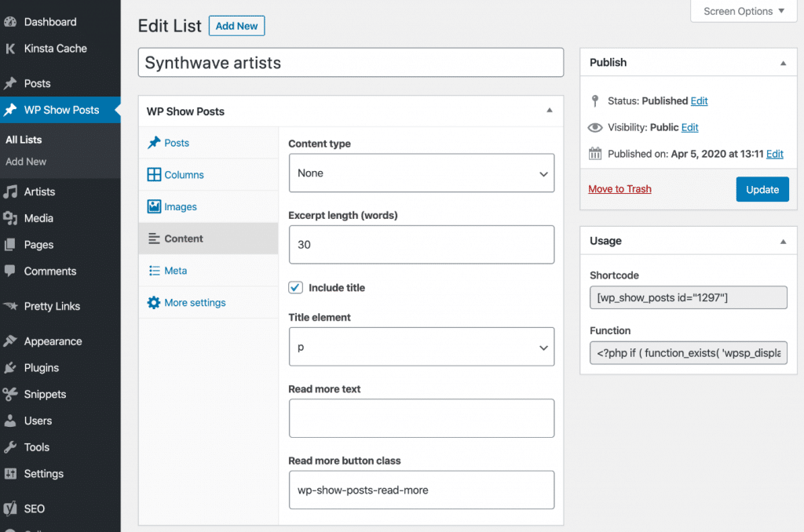Image resolution: width=804 pixels, height=532 pixels.
Task: Click the Pages icon in sidebar
Action: (x=10, y=245)
